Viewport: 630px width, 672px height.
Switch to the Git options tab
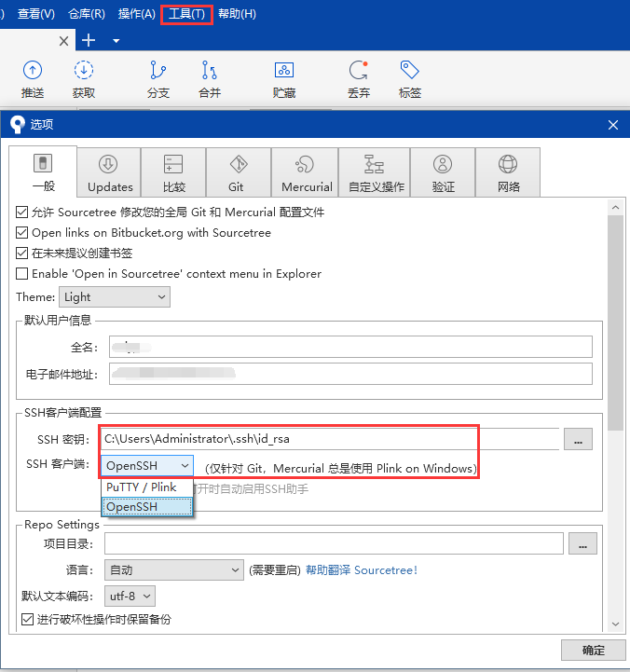point(239,172)
